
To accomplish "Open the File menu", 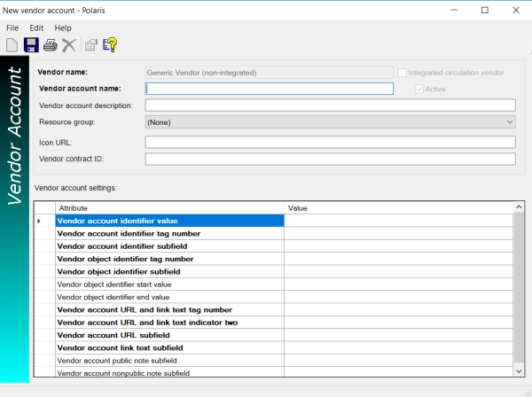I will pos(12,28).
